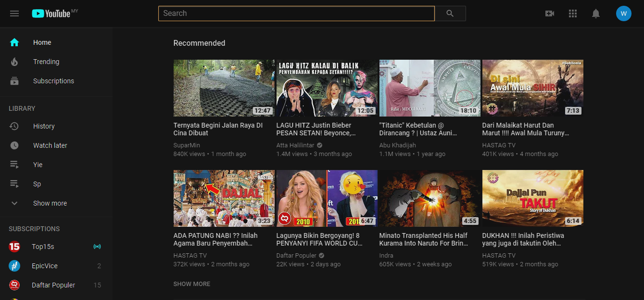The width and height of the screenshot is (644, 300).
Task: Click Daftar Populer under the FIFA video
Action: click(296, 256)
